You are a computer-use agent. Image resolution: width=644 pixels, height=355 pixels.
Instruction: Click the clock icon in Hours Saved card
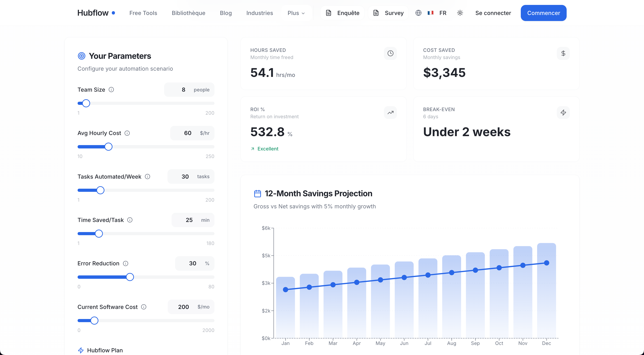(390, 53)
